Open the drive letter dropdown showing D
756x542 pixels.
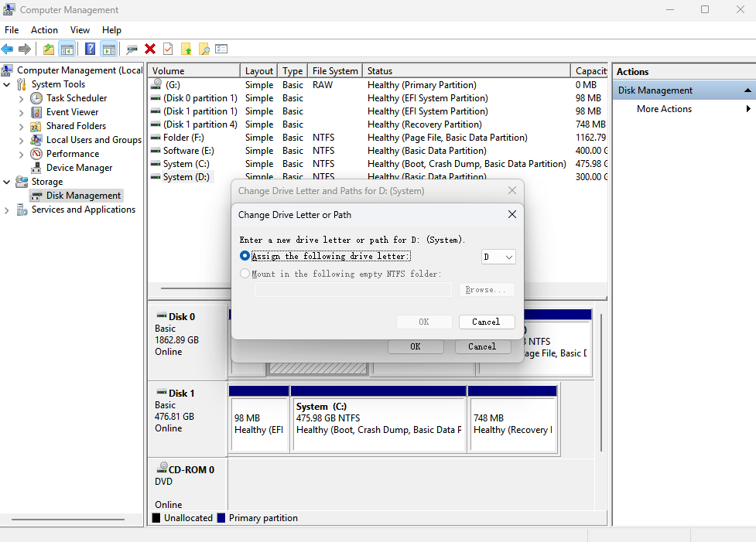coord(498,257)
